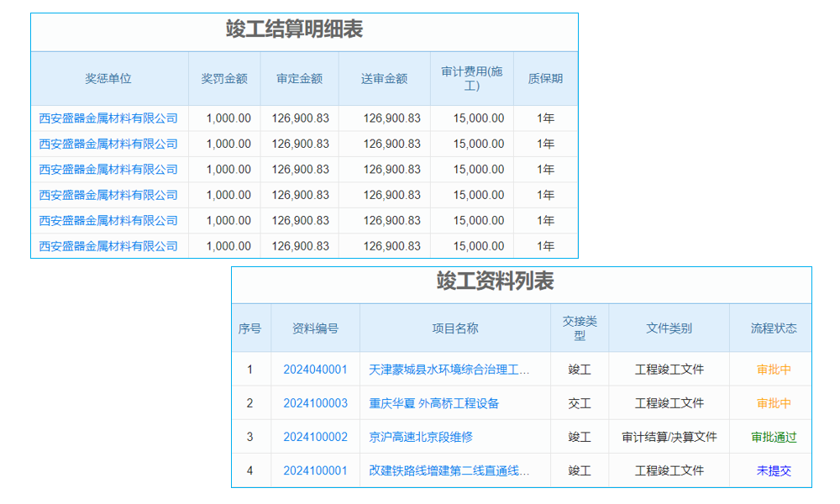Open supplier link 西安盛器金属材料有限公司 in first row

point(110,118)
